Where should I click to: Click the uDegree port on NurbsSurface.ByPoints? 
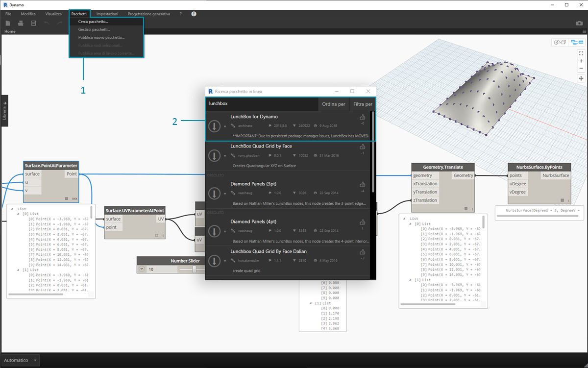tap(517, 184)
